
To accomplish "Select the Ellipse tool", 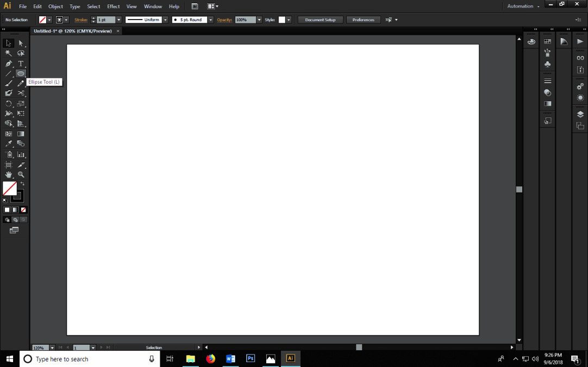I will [21, 73].
